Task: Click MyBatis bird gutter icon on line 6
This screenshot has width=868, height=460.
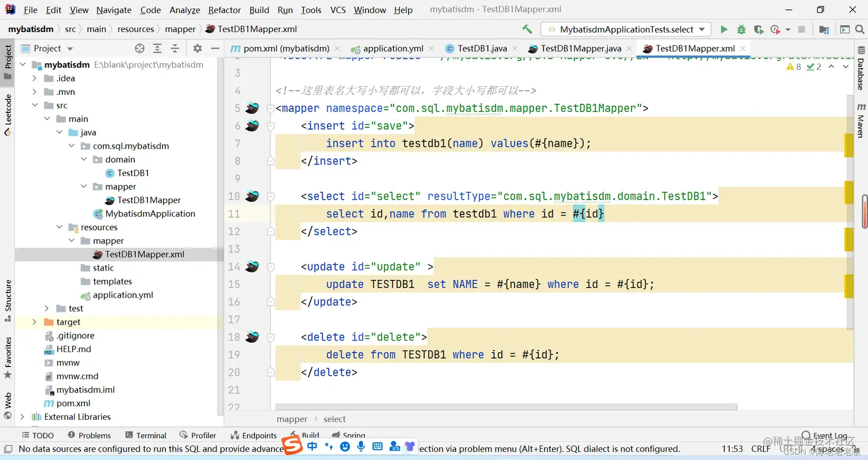Action: tap(252, 125)
